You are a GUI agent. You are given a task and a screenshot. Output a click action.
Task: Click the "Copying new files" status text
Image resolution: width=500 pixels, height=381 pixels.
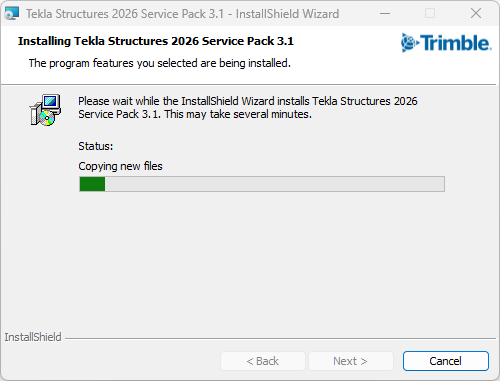click(120, 166)
